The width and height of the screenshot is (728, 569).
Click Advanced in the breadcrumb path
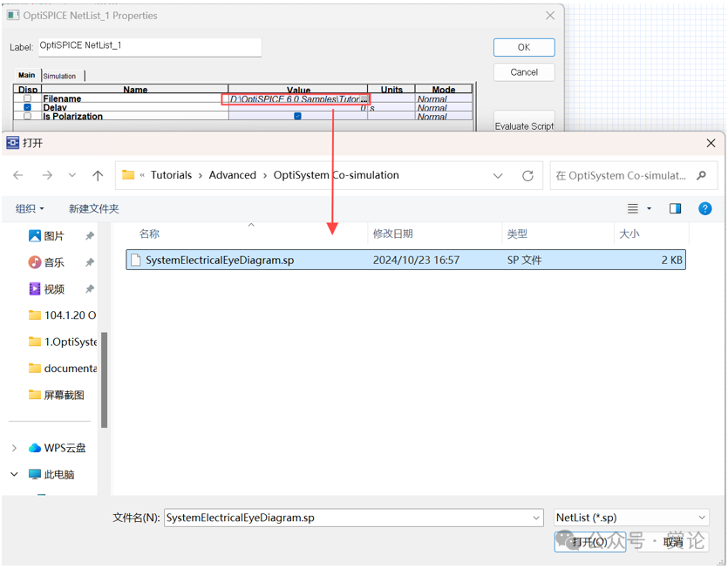pos(232,175)
